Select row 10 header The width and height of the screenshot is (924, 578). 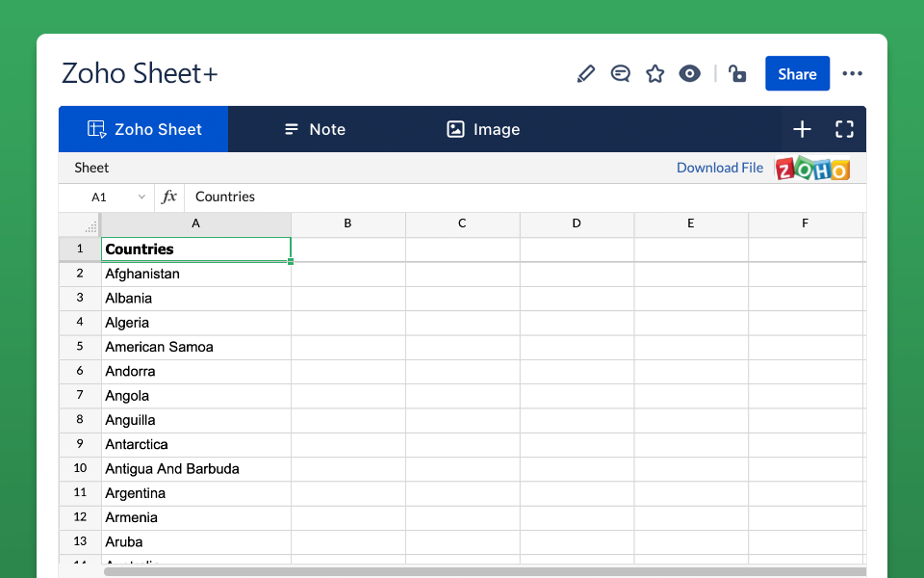[80, 469]
